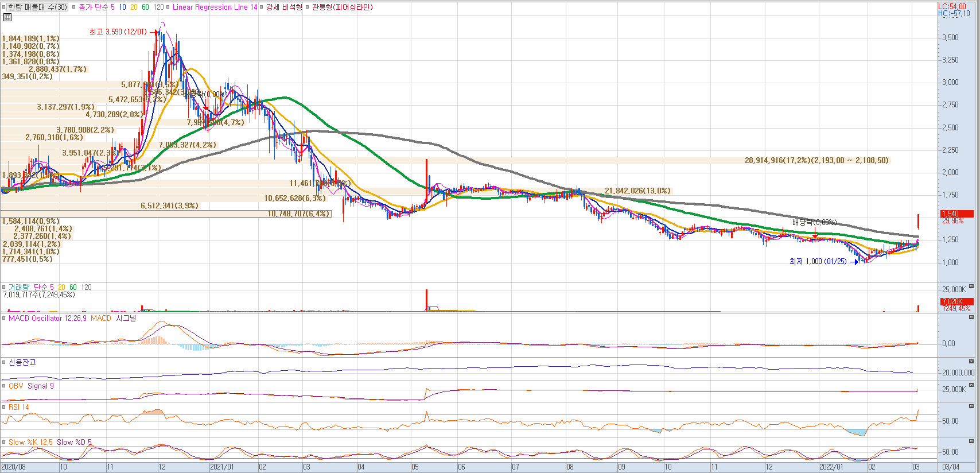The image size is (980, 473).
Task: Click the 거래량 volume label
Action: click(18, 287)
